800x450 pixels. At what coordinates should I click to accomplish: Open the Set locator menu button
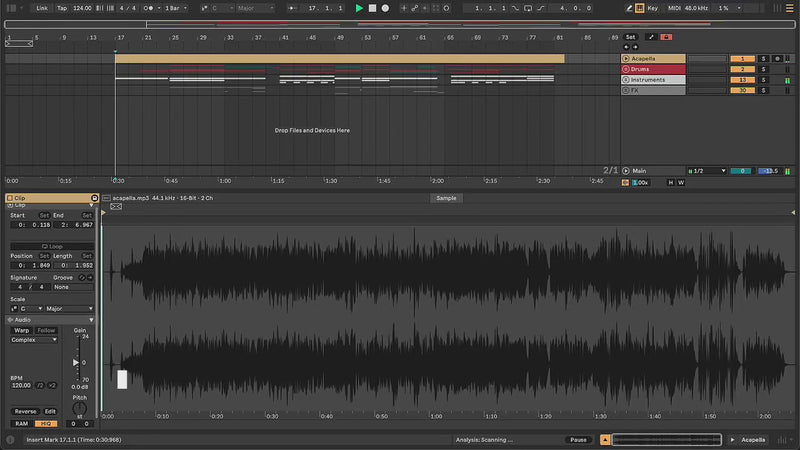[x=630, y=37]
